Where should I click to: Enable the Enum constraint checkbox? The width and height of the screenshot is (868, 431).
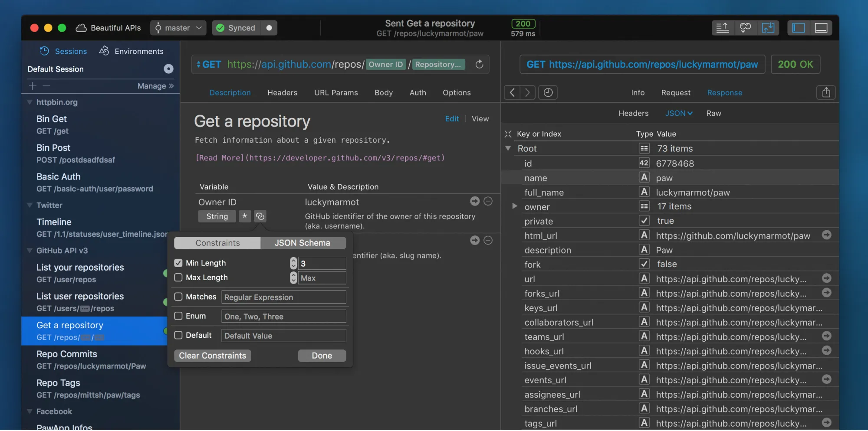click(178, 316)
